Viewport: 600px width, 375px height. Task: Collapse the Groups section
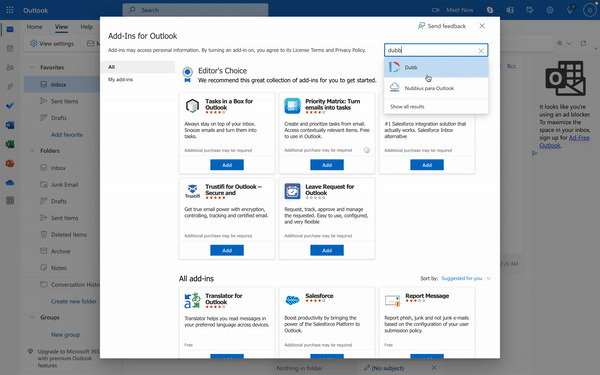(x=32, y=317)
